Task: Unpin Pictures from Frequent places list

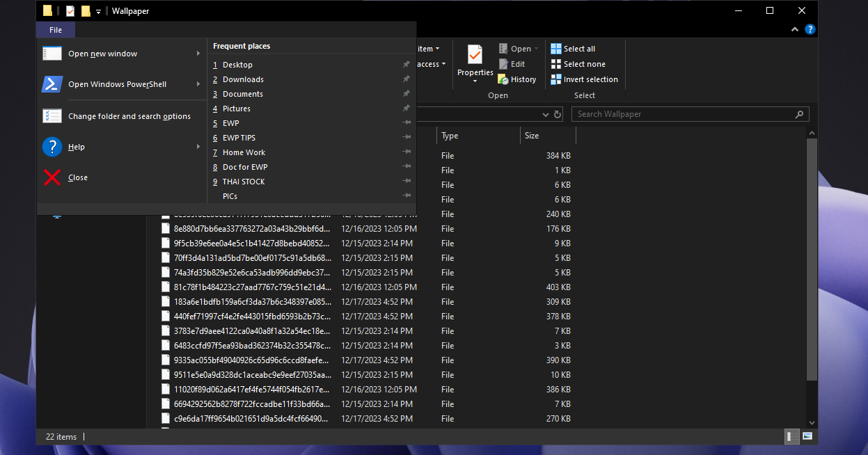Action: tap(407, 109)
